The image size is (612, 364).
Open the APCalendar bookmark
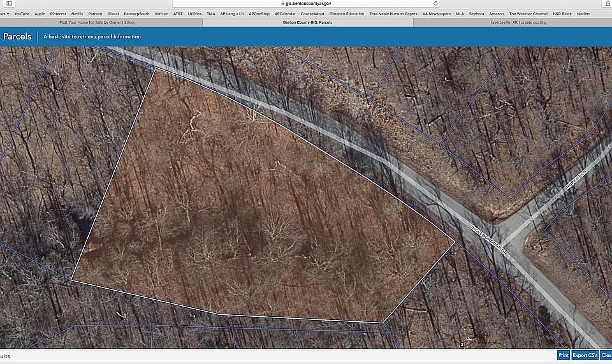[285, 13]
